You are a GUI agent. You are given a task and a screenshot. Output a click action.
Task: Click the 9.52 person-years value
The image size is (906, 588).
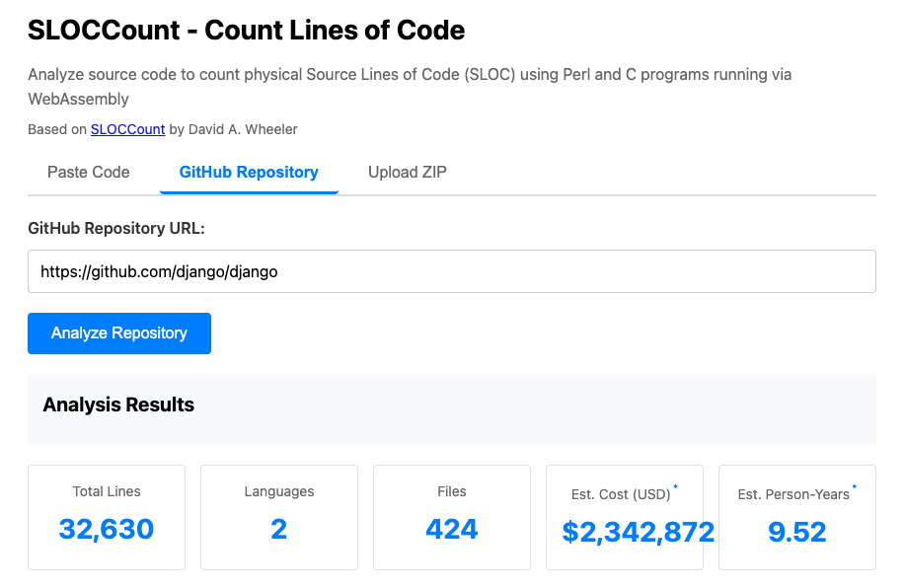point(796,533)
